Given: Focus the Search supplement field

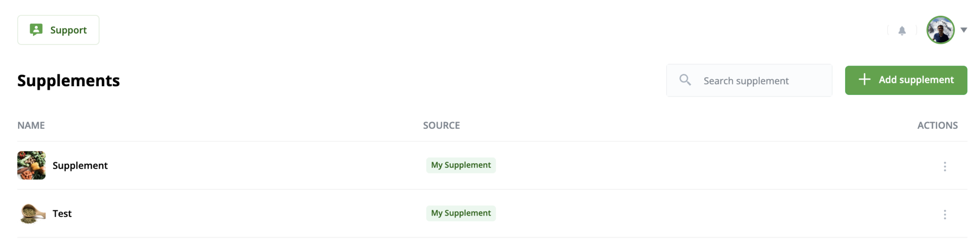Looking at the screenshot, I should [749, 80].
